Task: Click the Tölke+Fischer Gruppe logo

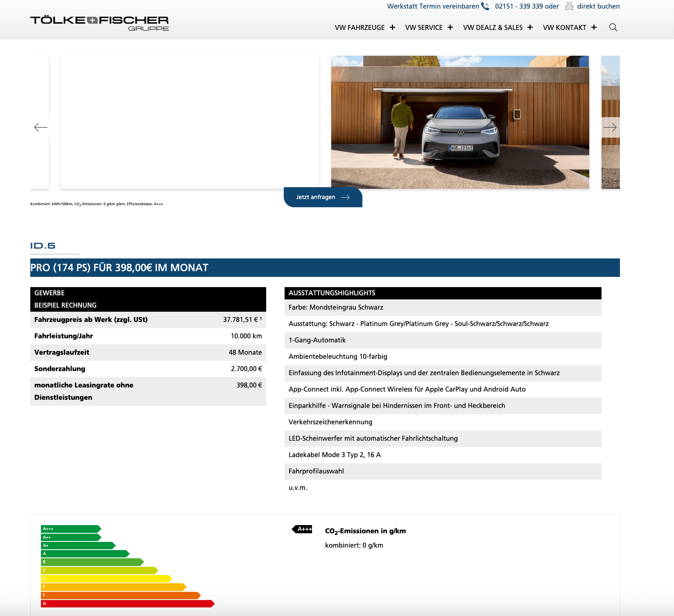Action: coord(100,24)
